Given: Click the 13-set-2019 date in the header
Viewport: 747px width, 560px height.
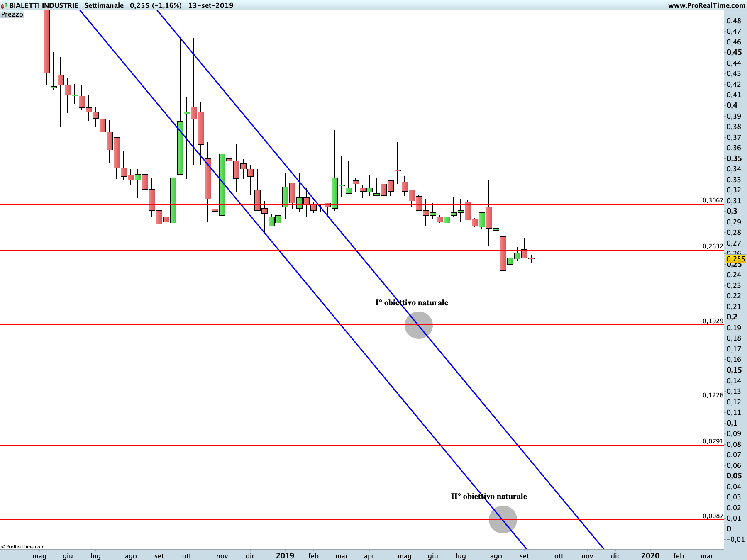Looking at the screenshot, I should tap(211, 5).
